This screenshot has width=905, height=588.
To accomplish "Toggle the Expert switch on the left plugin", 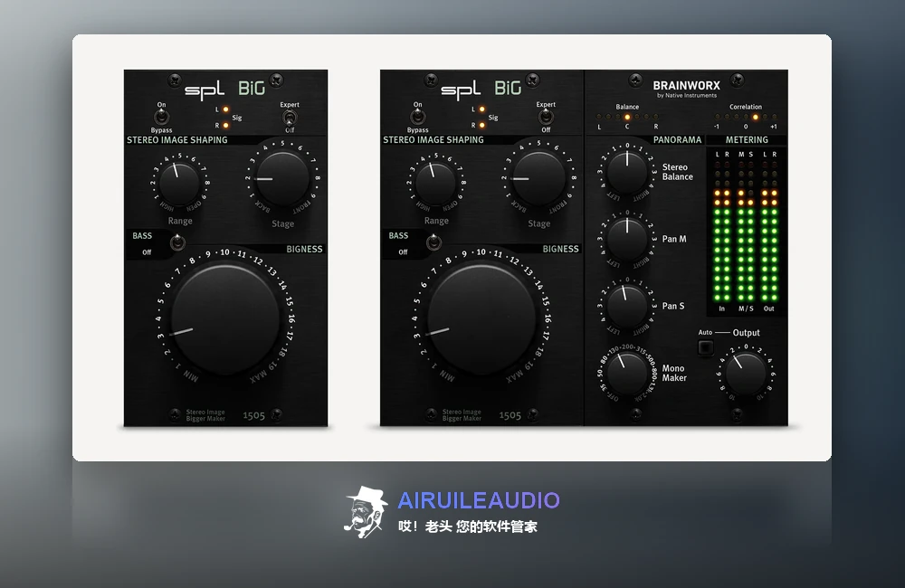I will (290, 118).
